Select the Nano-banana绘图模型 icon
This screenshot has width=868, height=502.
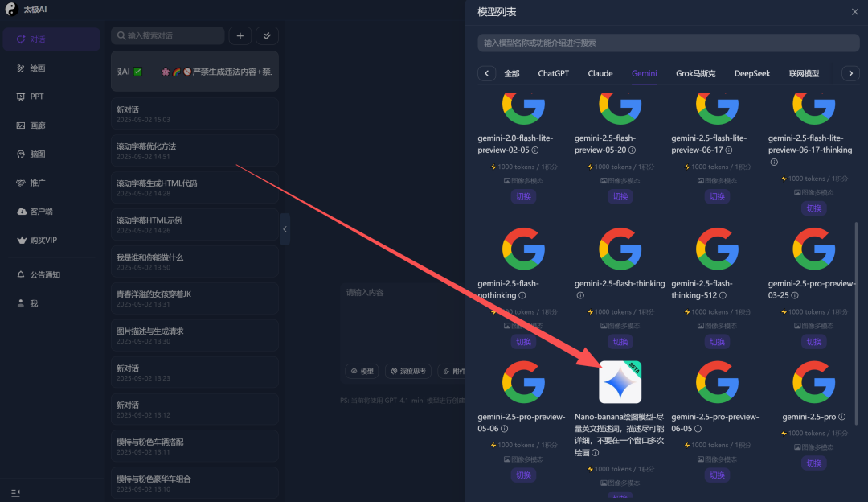620,382
